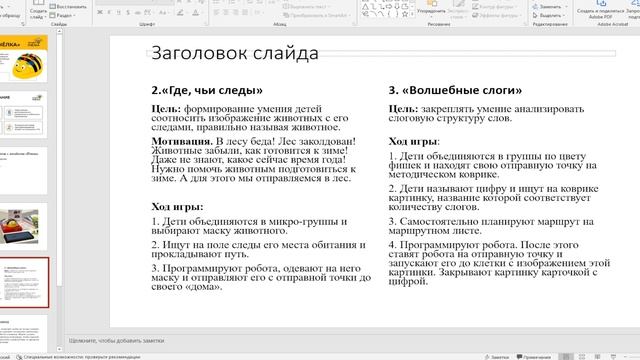Image resolution: width=640 pixels, height=360 pixels.
Task: Click the heading 2.«Где, чьи следы»
Action: 207,90
